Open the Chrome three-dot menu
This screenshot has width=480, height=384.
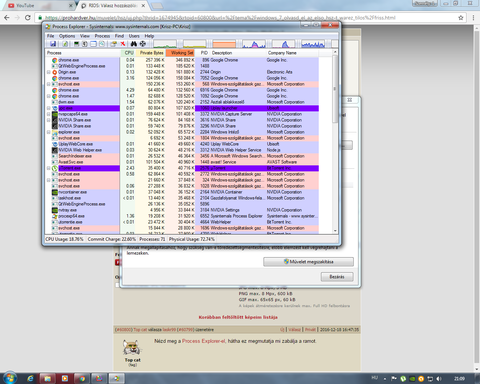coord(473,18)
